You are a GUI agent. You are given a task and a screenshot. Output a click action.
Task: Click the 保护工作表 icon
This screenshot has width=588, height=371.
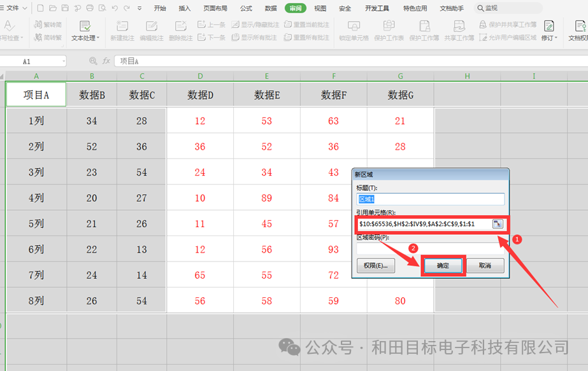(389, 26)
